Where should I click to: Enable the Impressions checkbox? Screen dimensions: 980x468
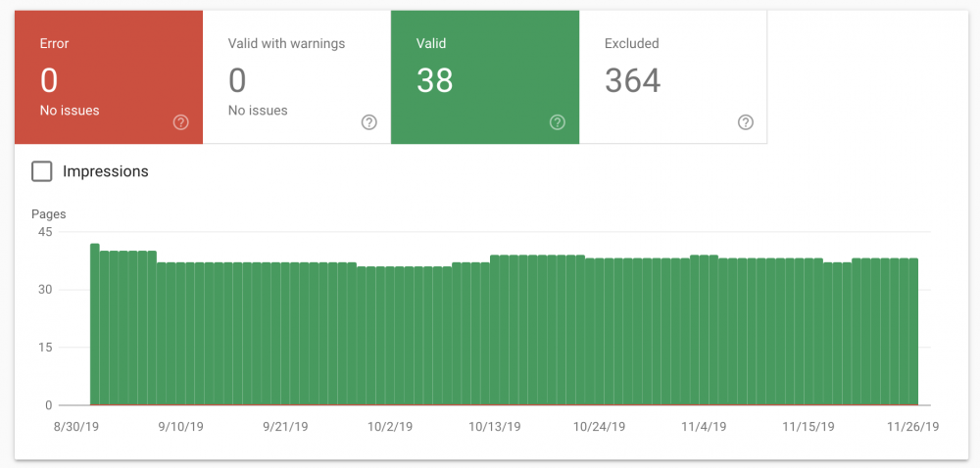click(x=42, y=171)
